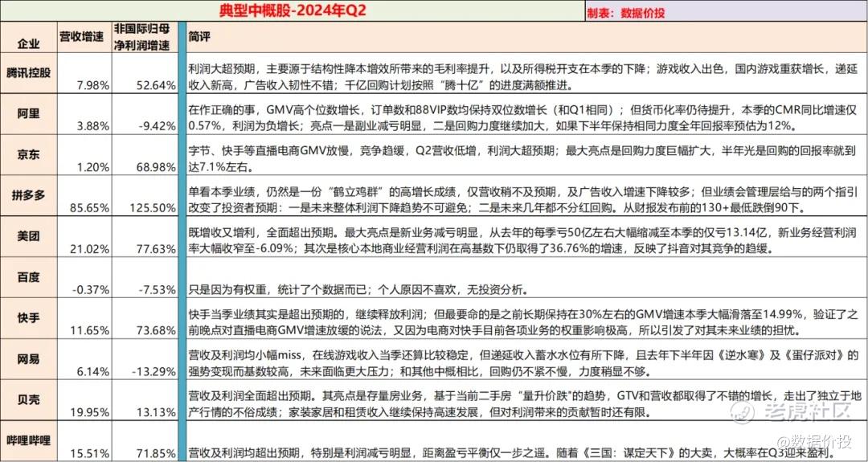
Task: Select the 京东 company cell
Action: [x=28, y=154]
